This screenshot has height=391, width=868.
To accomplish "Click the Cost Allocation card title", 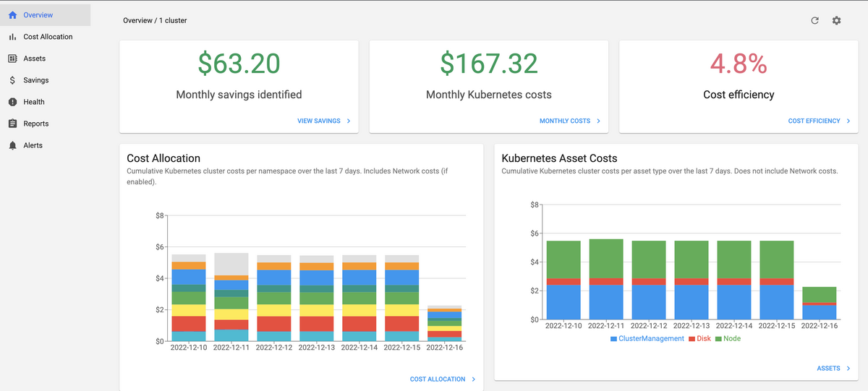I will (x=163, y=158).
